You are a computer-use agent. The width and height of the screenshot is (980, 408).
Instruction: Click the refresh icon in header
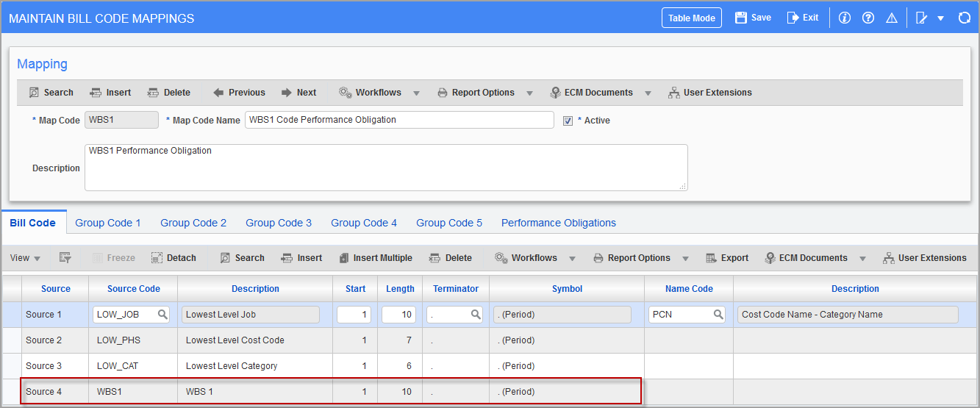[965, 18]
